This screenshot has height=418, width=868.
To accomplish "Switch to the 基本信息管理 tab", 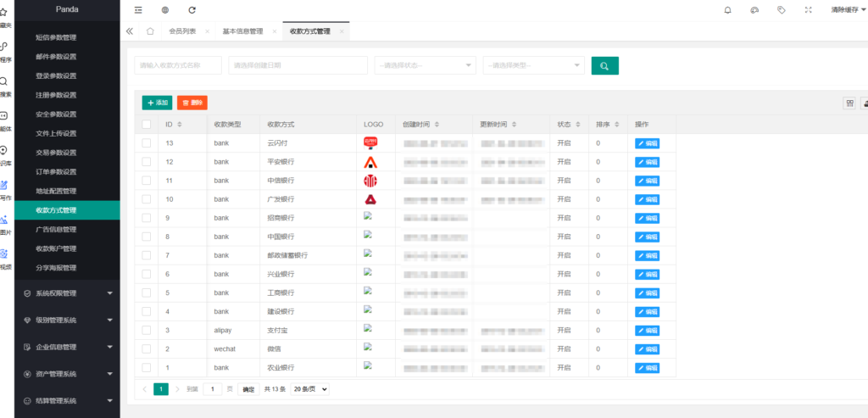I will [243, 31].
